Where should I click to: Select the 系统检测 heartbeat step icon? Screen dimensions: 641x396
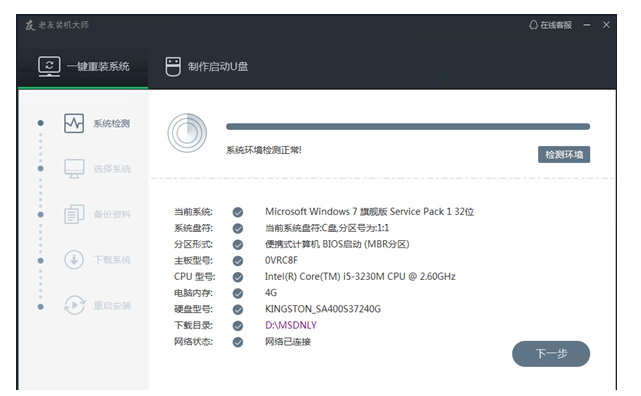coord(74,123)
